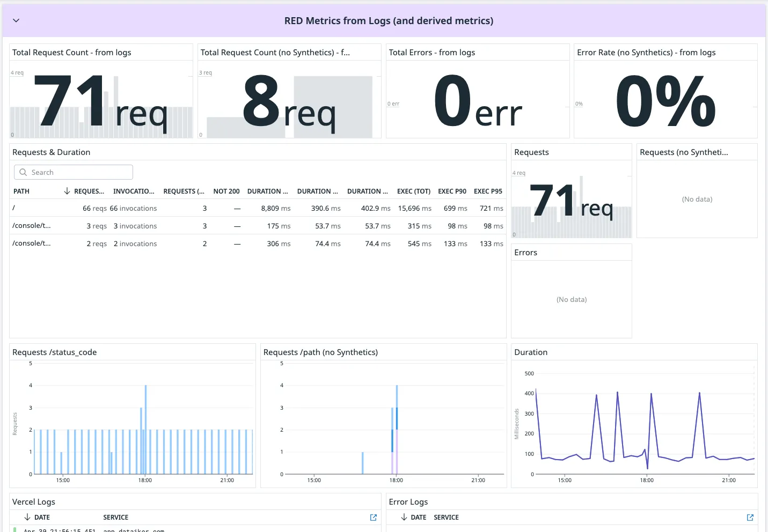
Task: Click the Duration graph title
Action: [530, 352]
